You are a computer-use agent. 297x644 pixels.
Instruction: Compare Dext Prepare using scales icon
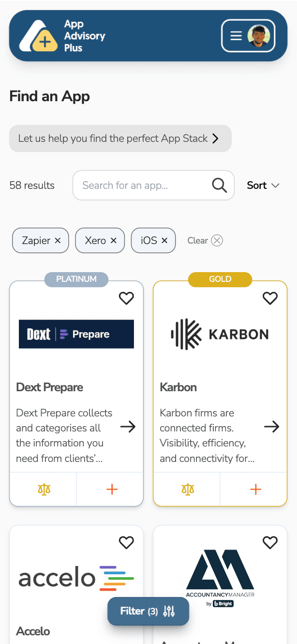tap(44, 490)
